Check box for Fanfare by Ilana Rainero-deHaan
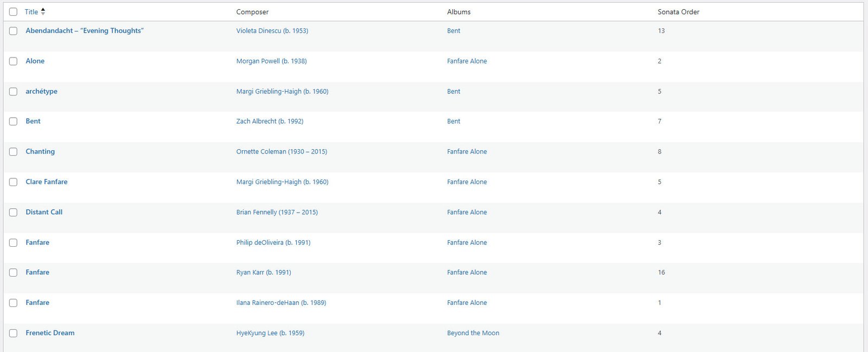The height and width of the screenshot is (352, 868). (x=13, y=303)
